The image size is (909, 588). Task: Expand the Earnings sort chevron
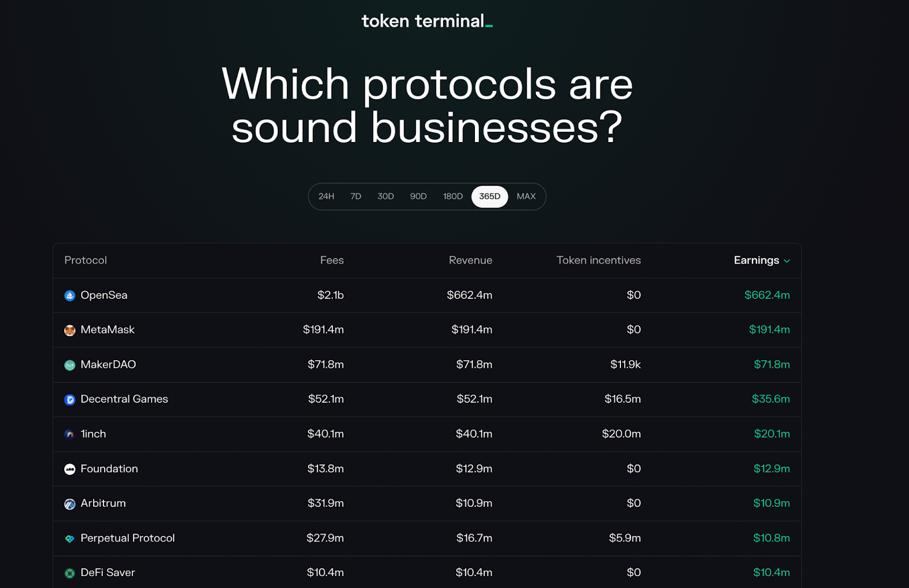[787, 261]
